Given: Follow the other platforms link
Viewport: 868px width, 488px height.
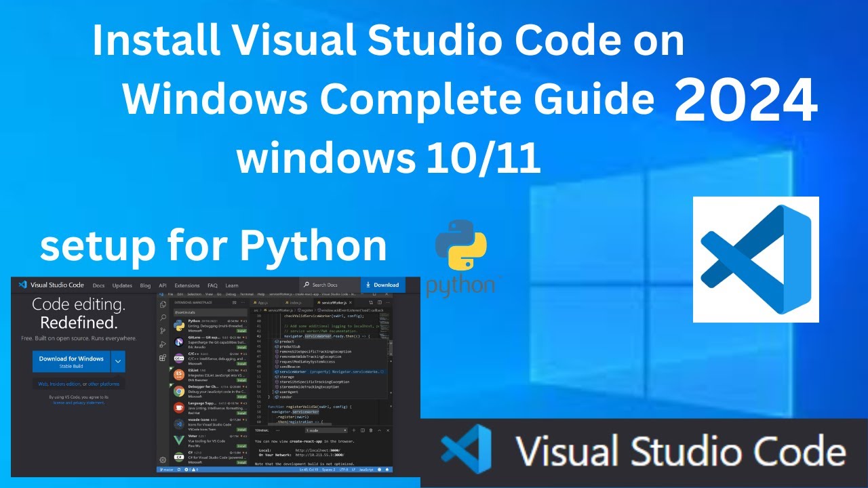Looking at the screenshot, I should 104,384.
